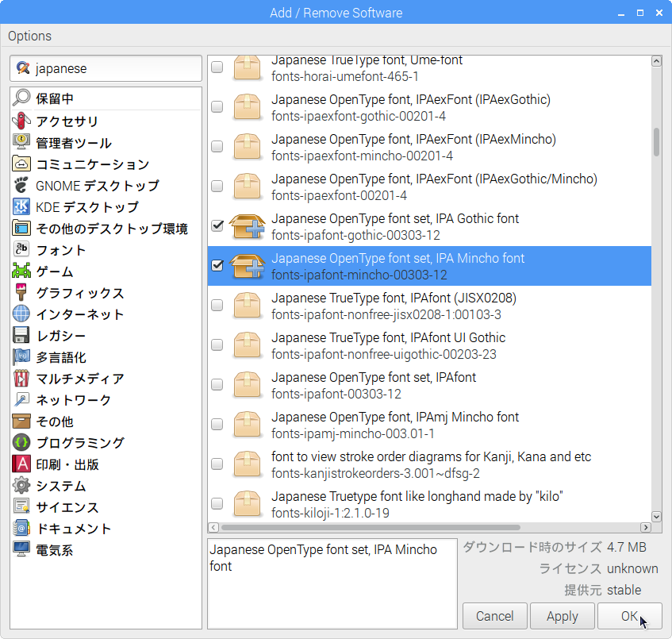Viewport: 672px width, 639px height.
Task: Click package icon for fonts-ipafont-gothic-00303-12
Action: [248, 226]
